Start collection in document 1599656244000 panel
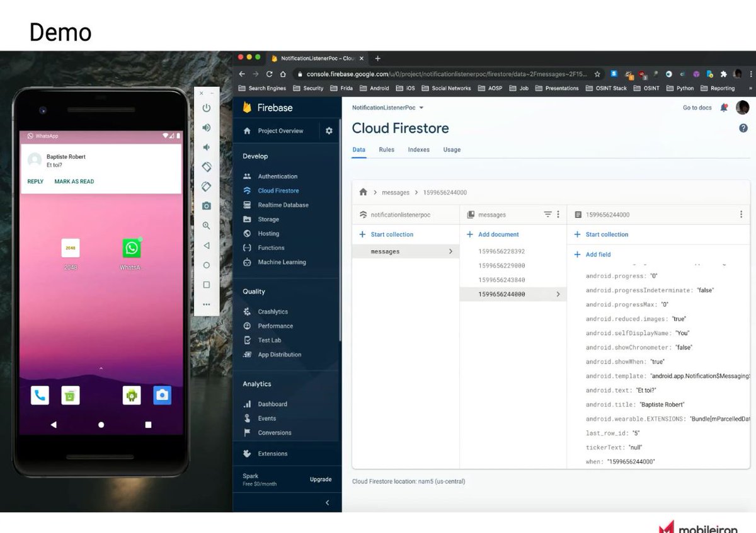Screen dimensions: 756x533 tap(601, 234)
